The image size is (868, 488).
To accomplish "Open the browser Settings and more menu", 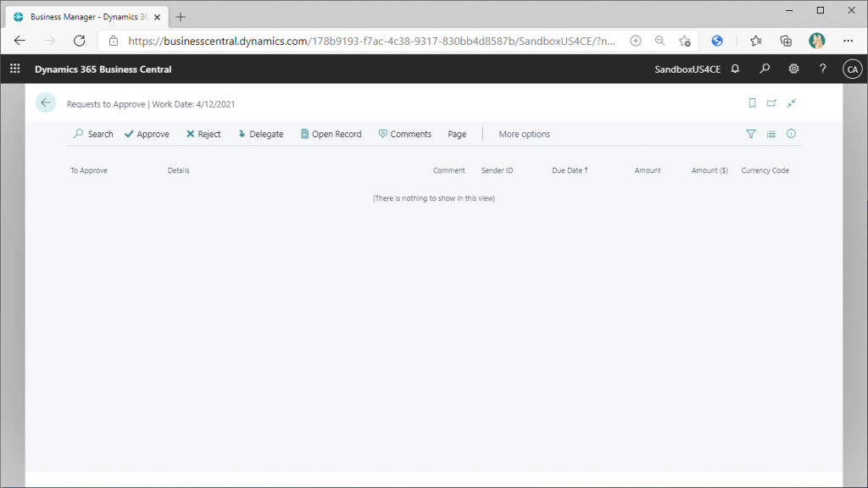I will click(848, 41).
